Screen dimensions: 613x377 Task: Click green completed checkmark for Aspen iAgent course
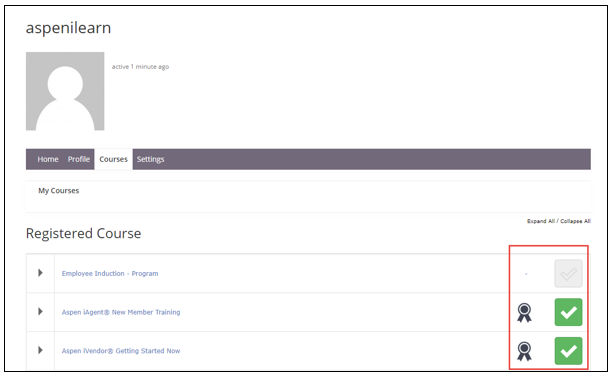tap(568, 312)
